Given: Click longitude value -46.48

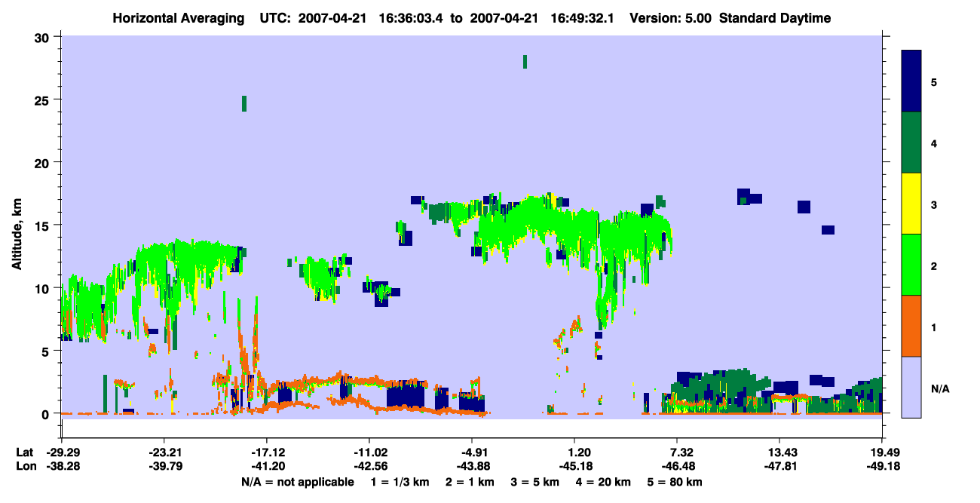Looking at the screenshot, I should tap(678, 466).
